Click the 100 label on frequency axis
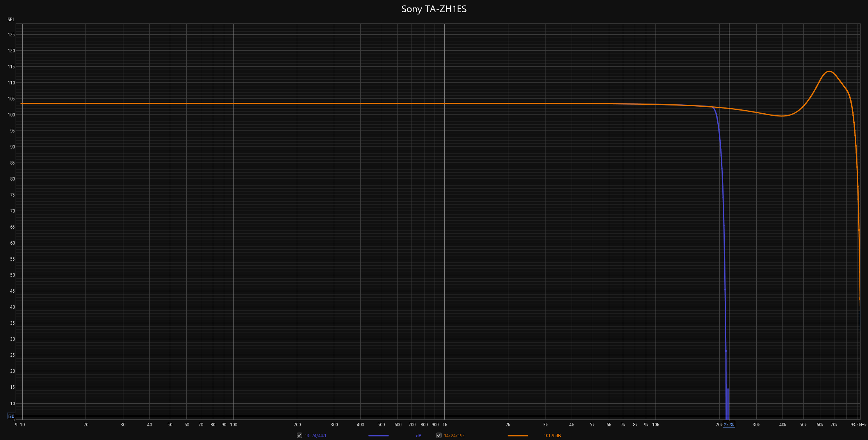Screen dimensions: 868x440 pos(233,425)
